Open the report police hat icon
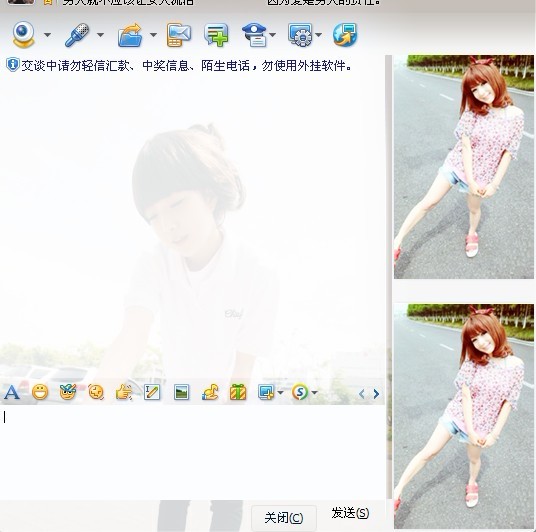 [254, 35]
